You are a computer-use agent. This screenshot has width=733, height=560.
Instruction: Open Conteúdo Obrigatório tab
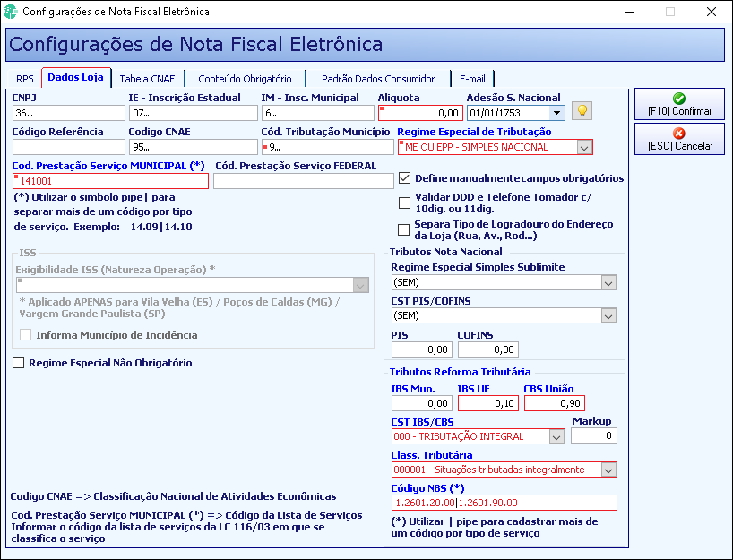coord(245,79)
